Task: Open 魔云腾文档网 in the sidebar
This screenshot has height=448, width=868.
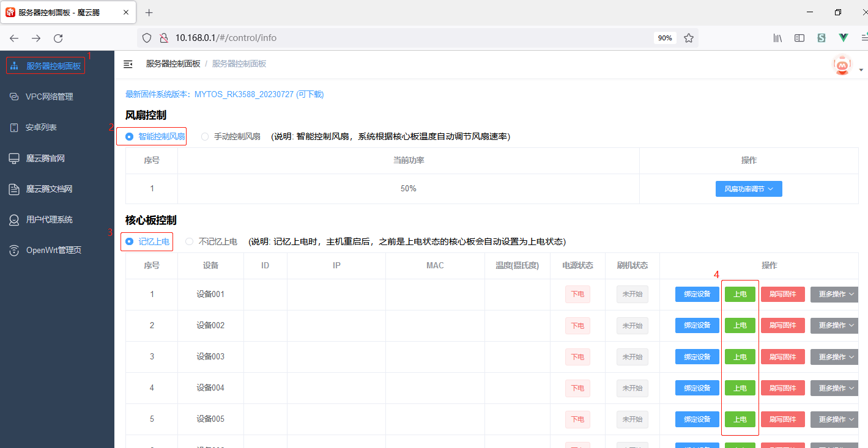Action: (49, 189)
